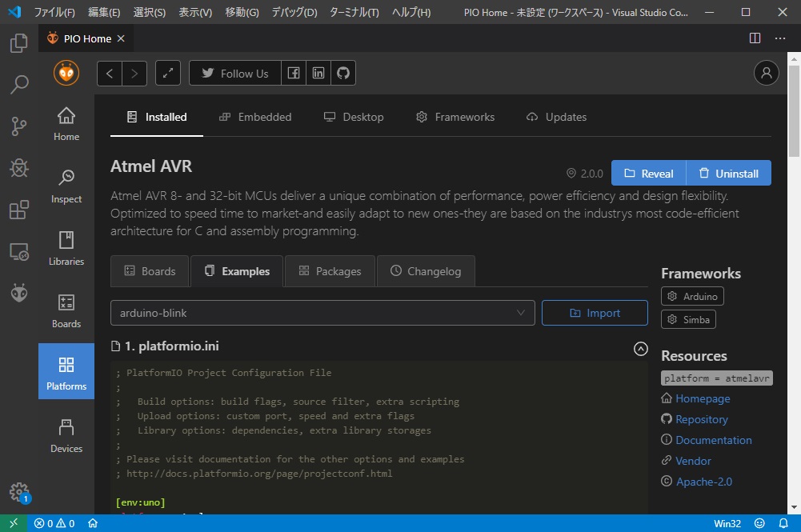Screen dimensions: 801x532
Task: Open the arduino-blink example dropdown
Action: pyautogui.click(x=322, y=313)
